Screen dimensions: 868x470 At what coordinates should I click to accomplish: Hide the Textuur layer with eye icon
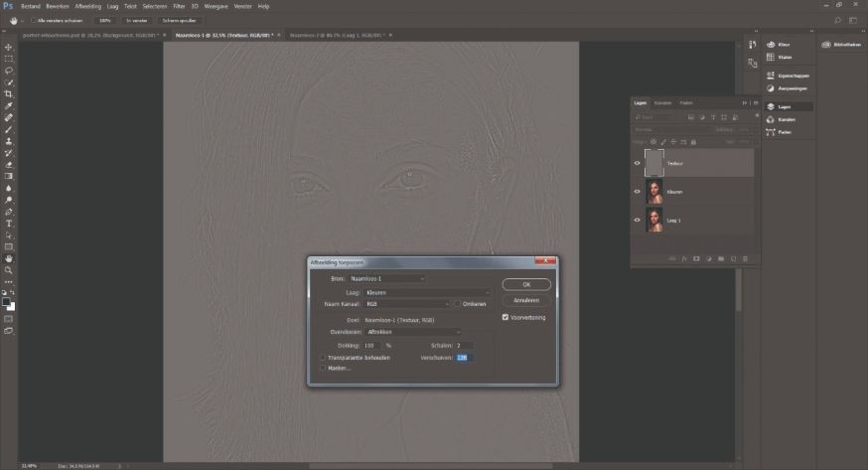[x=638, y=162]
